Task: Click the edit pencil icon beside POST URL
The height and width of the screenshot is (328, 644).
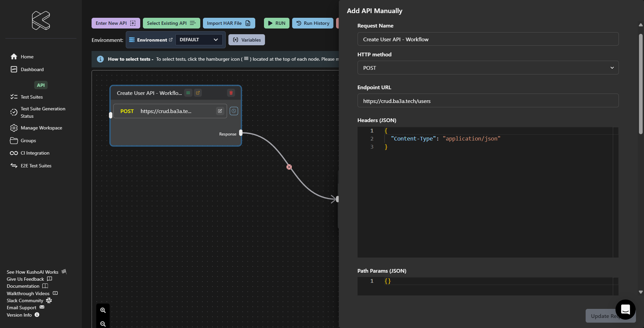Action: coord(220,111)
